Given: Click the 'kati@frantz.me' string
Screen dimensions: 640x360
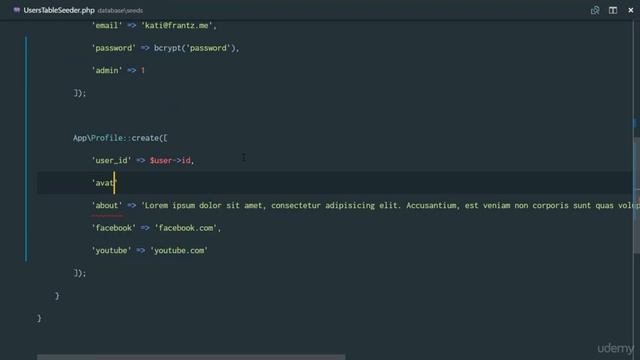Looking at the screenshot, I should 177,25.
